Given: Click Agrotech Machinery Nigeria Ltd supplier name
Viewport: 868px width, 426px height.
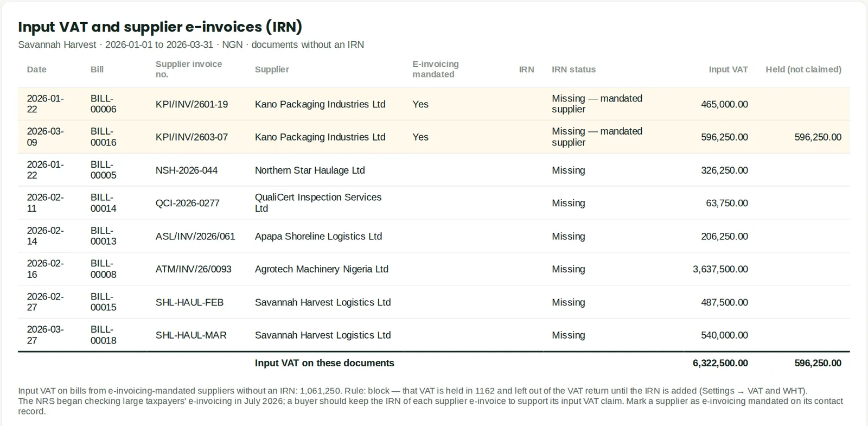Looking at the screenshot, I should click(x=321, y=269).
